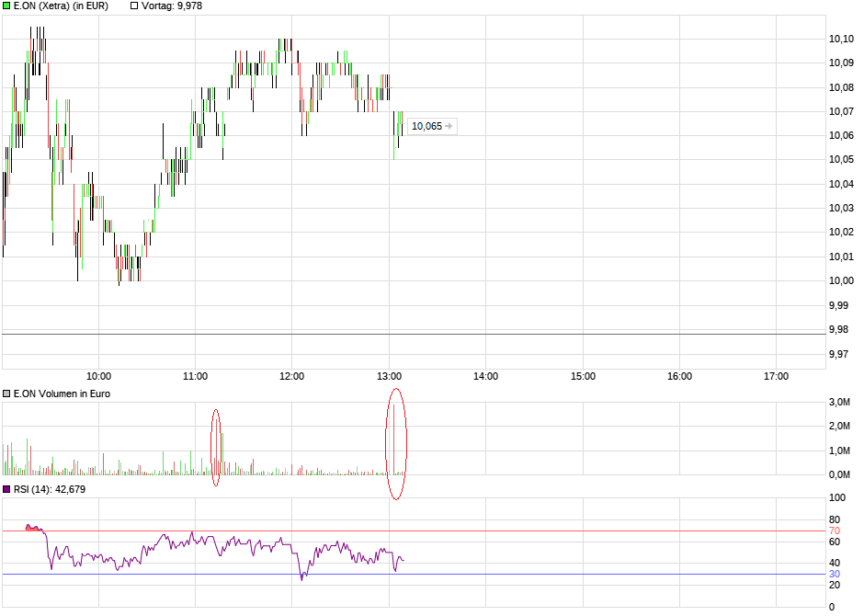This screenshot has height=616, width=864.
Task: Click the red 70 RSI threshold label
Action: tap(835, 531)
